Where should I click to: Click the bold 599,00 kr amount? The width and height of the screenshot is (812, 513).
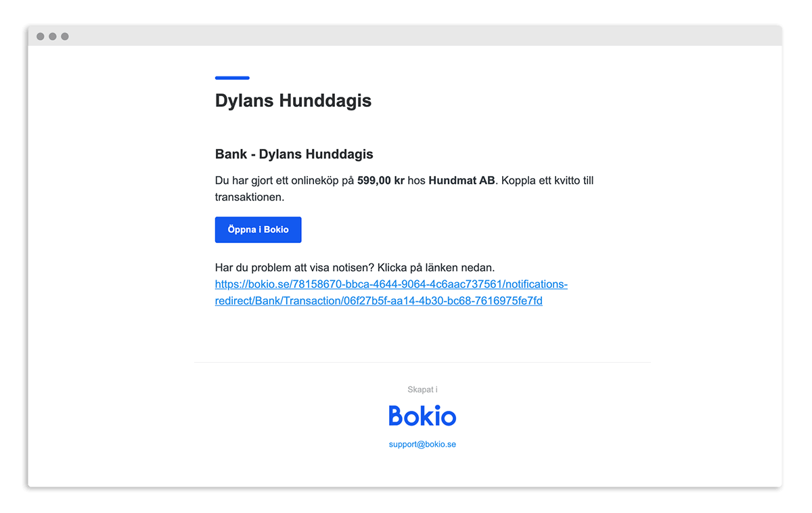380,181
